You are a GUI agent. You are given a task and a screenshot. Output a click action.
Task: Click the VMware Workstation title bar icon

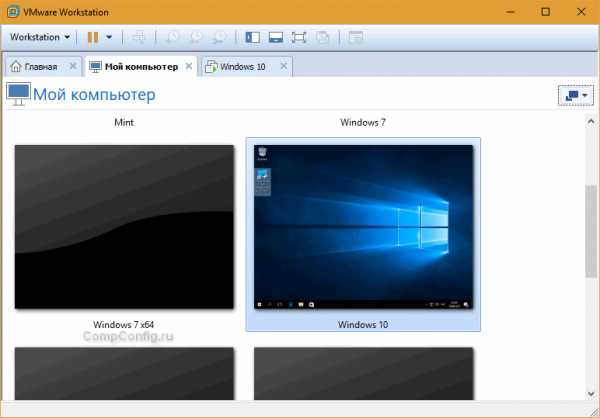coord(13,12)
